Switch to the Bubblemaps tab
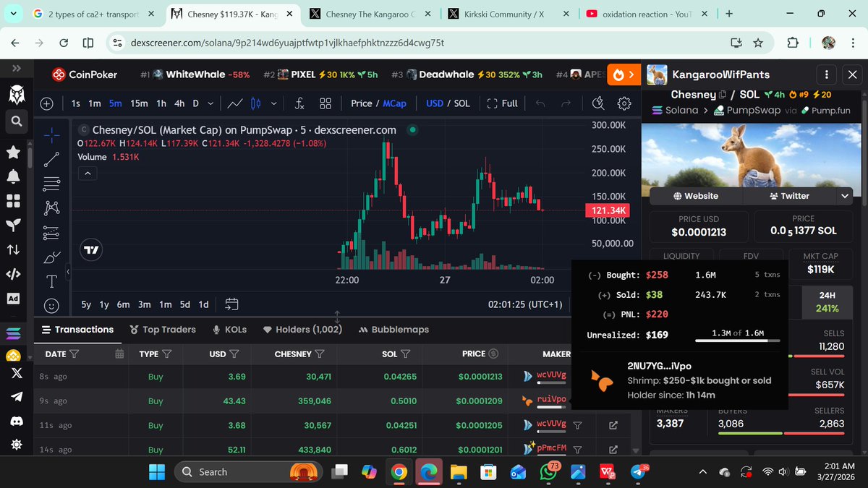 [x=393, y=330]
